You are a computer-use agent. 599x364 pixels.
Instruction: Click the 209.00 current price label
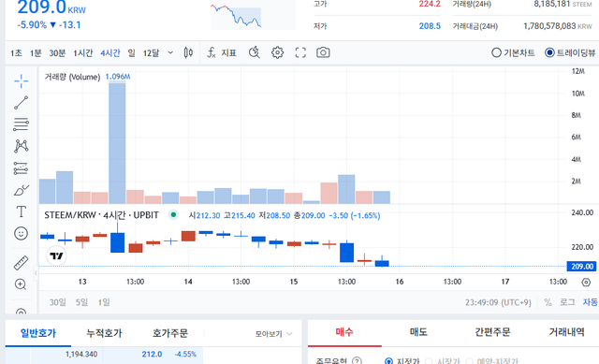[581, 267]
